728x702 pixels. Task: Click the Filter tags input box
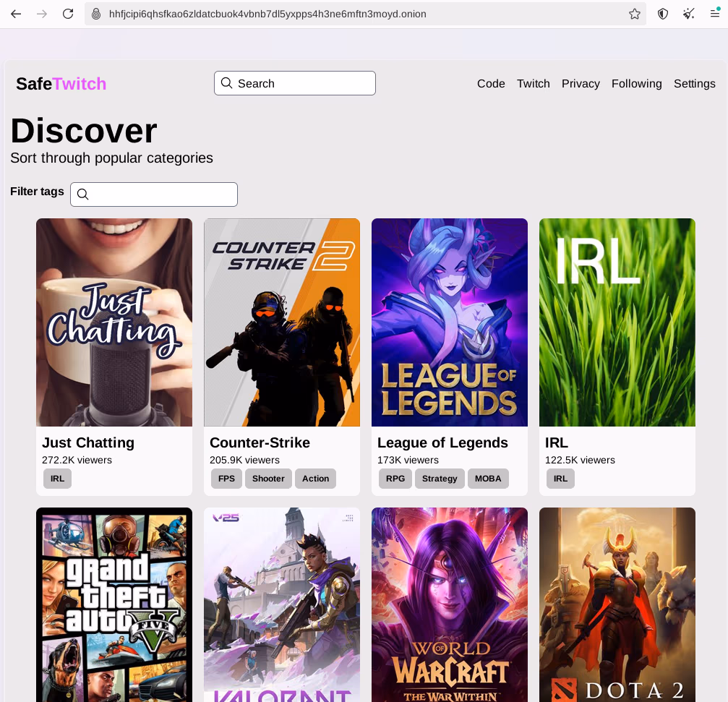point(163,194)
